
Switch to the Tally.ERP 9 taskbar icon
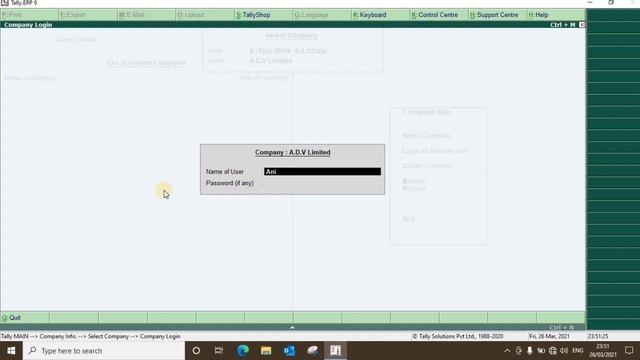coord(336,351)
